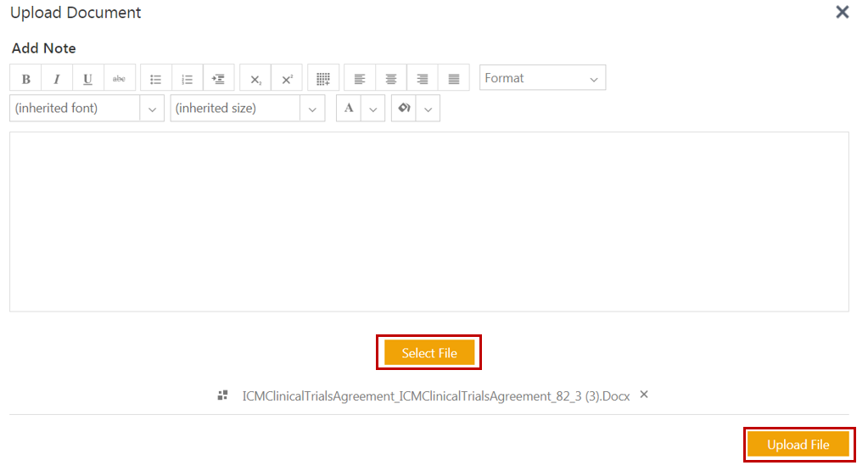868x471 pixels.
Task: Apply superscript formatting
Action: [287, 79]
